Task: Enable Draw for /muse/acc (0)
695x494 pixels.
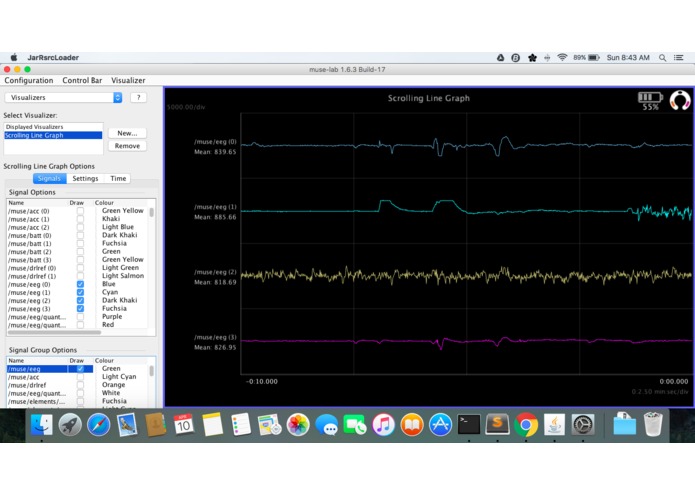Action: (80, 211)
